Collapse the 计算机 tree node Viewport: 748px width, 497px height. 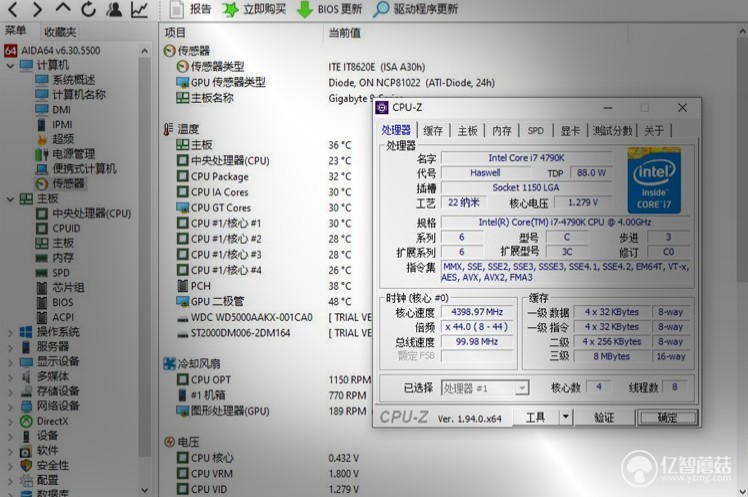coord(10,65)
